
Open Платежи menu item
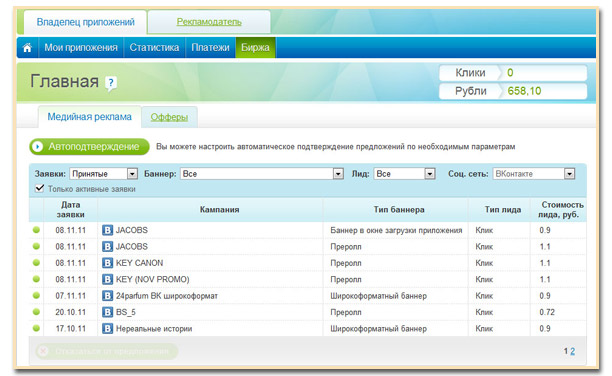[x=210, y=48]
